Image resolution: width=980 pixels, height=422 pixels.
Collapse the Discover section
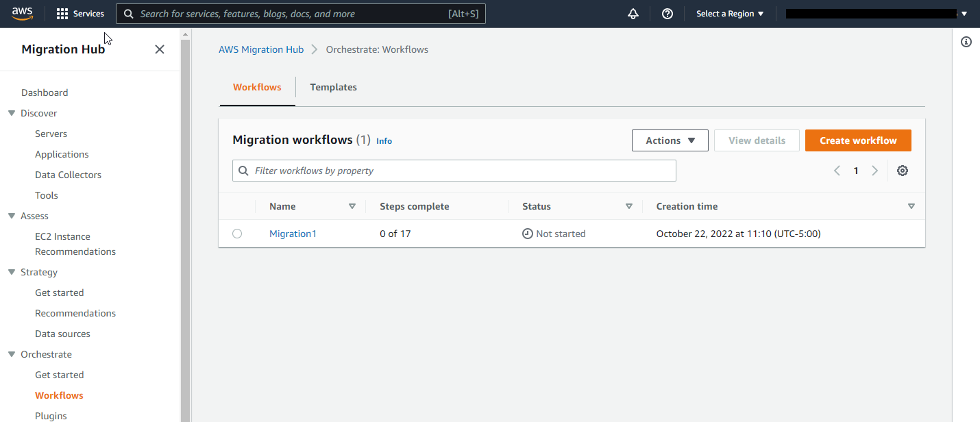12,113
